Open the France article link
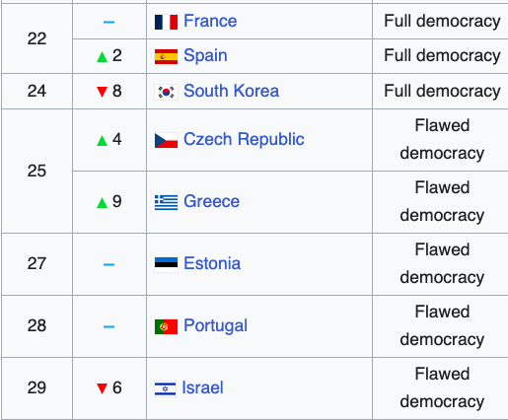This screenshot has height=420, width=508. [x=210, y=21]
